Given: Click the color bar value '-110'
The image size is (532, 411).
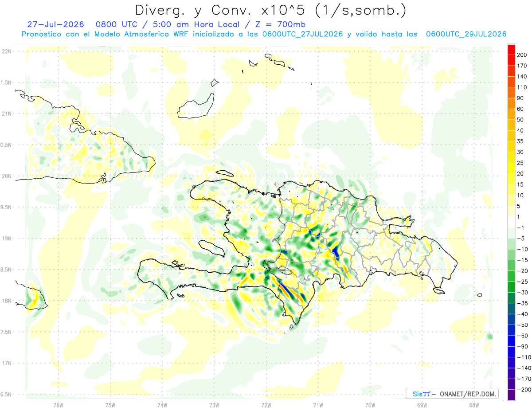Looking at the screenshot, I should [524, 357].
